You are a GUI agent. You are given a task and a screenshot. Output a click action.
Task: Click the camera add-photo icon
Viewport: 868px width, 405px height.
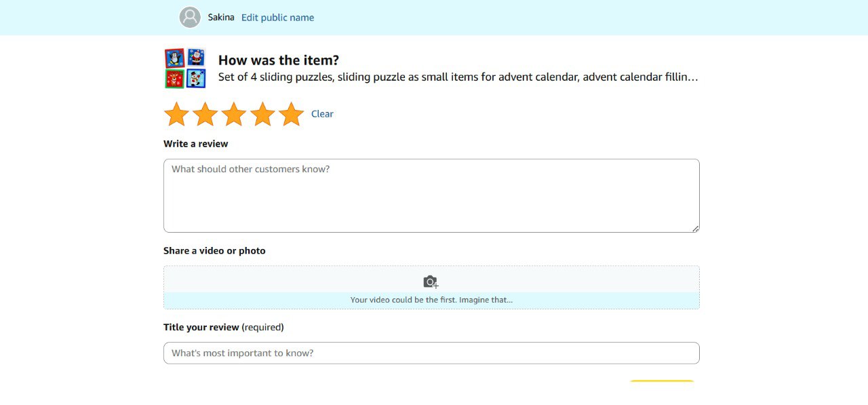click(431, 282)
